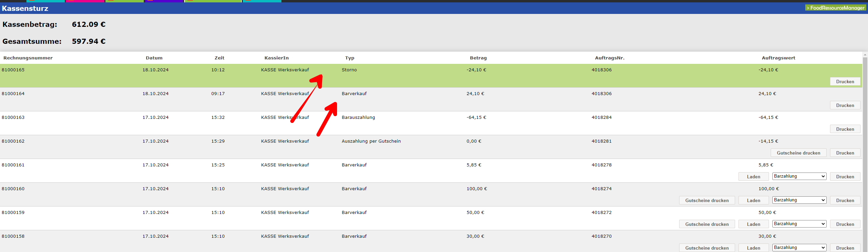Click the time 10:12 cell

click(x=218, y=70)
